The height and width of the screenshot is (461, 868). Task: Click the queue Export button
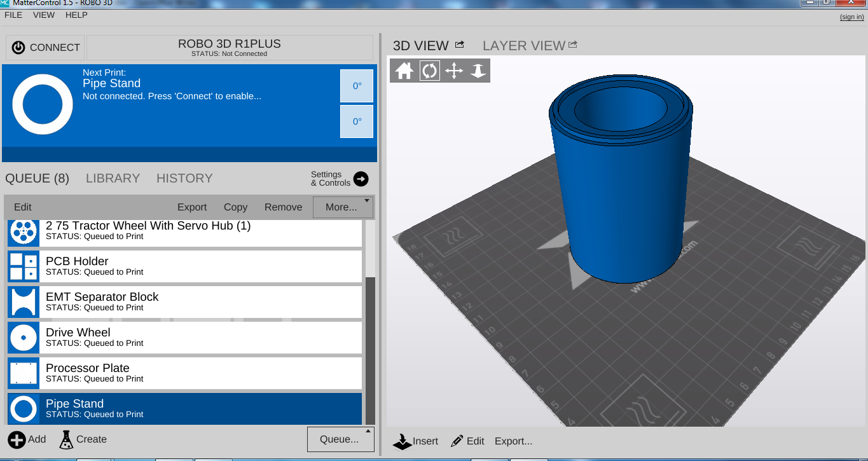(x=192, y=207)
